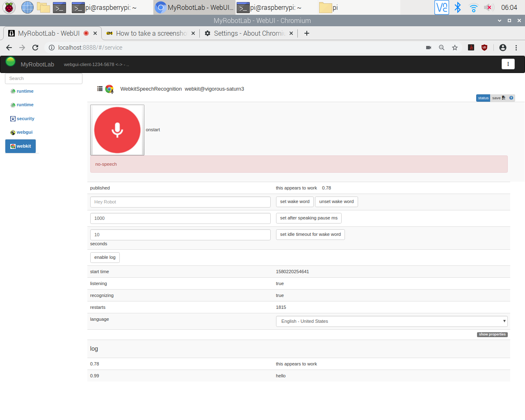Switch to second pi@raspberrypi terminal taskbar entry
The image size is (525, 420).
click(x=277, y=7)
